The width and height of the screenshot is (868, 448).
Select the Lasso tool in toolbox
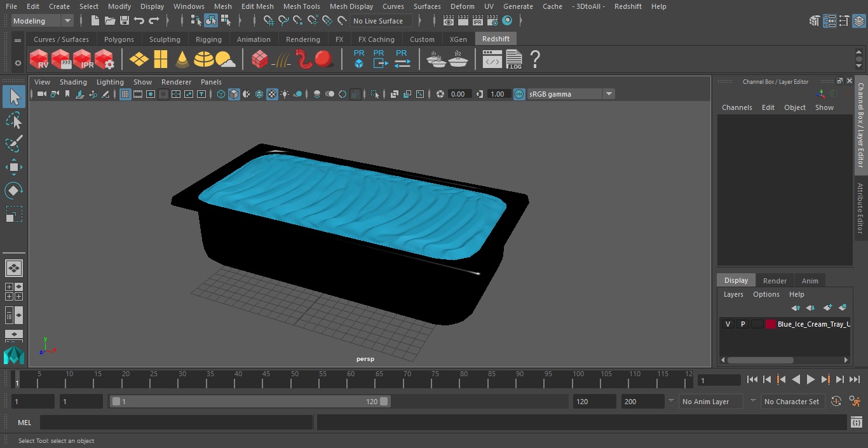(x=13, y=120)
